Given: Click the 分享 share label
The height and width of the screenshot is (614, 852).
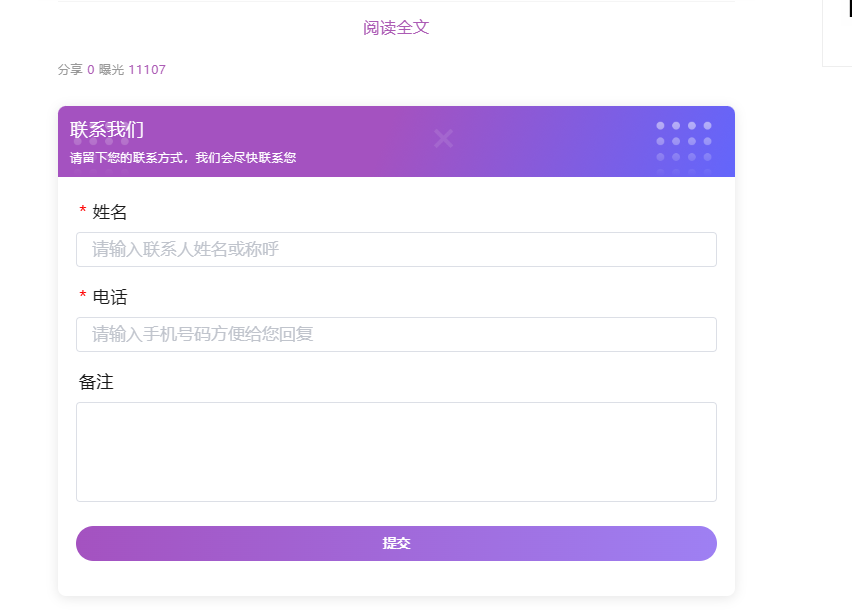Looking at the screenshot, I should pyautogui.click(x=70, y=70).
